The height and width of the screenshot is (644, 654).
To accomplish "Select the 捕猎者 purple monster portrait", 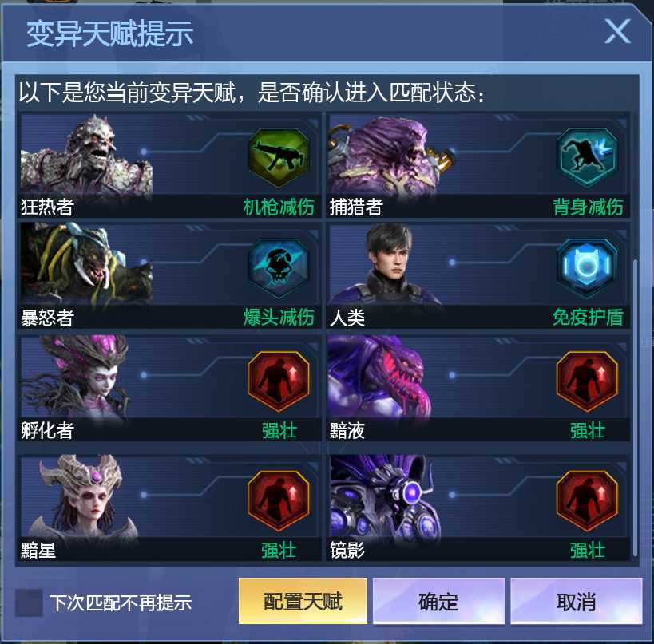I will pos(390,156).
